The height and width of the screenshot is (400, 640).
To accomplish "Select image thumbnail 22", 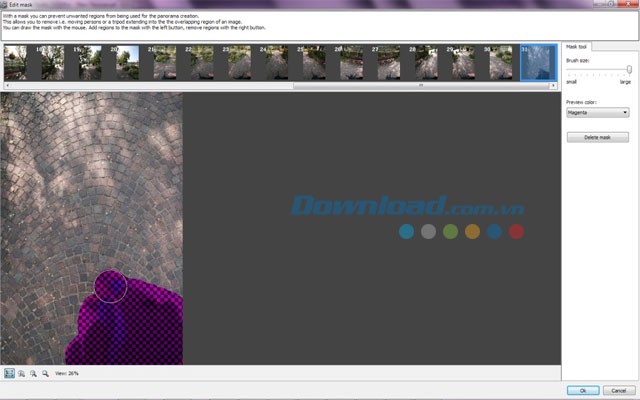I will pyautogui.click(x=202, y=63).
